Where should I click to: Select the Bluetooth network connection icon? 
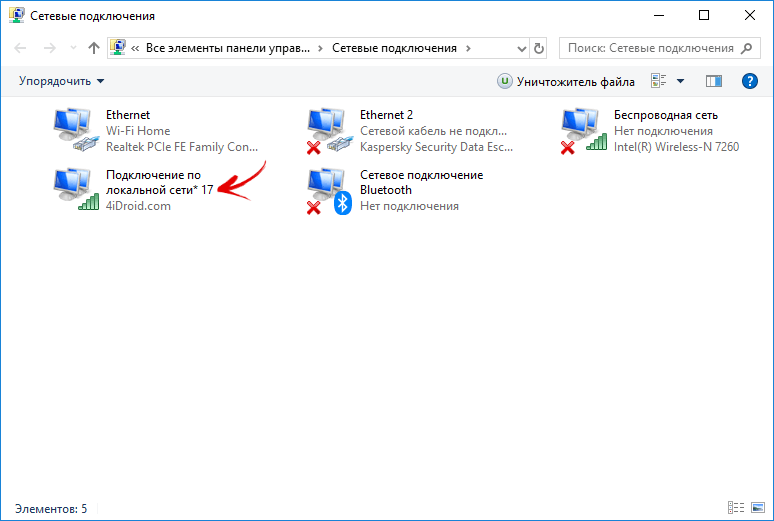(330, 191)
